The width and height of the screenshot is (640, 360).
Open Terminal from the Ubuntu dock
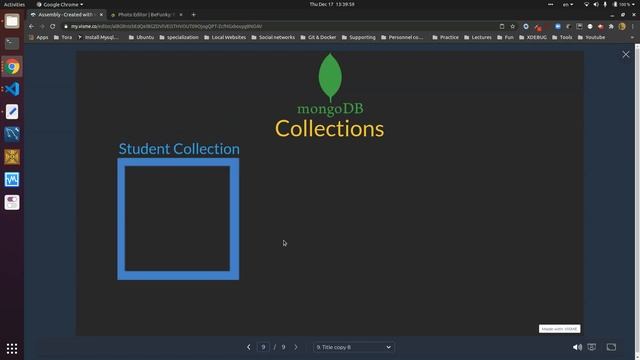tap(12, 43)
